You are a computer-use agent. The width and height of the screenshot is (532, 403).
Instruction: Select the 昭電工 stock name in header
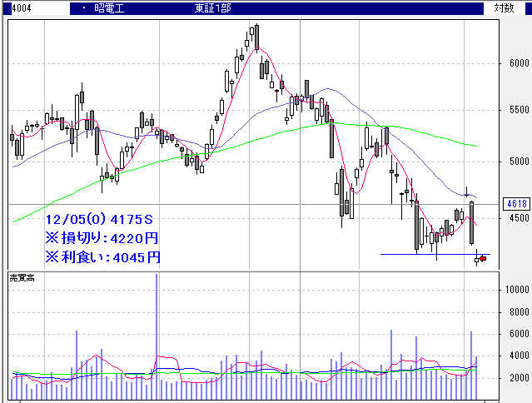point(118,8)
